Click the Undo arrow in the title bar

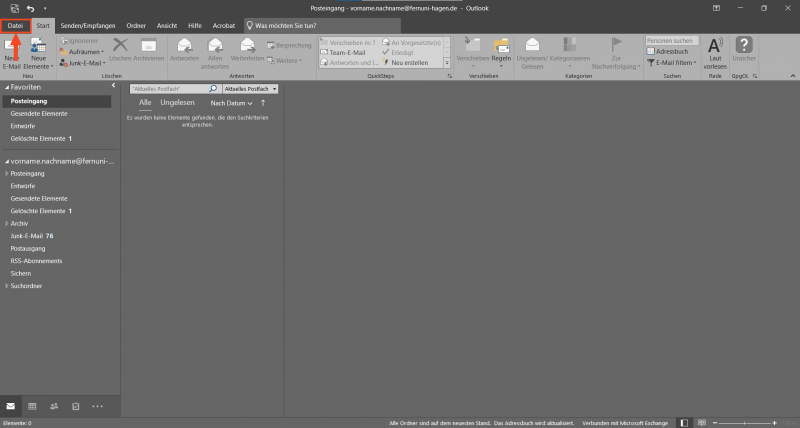[31, 8]
